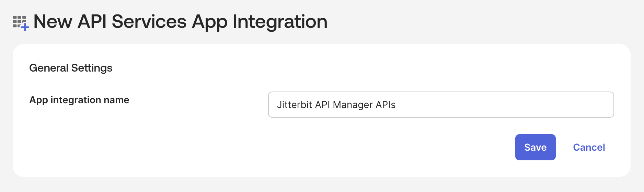Click the gray grid squares in the header icon
644x192 pixels.
pos(18,20)
